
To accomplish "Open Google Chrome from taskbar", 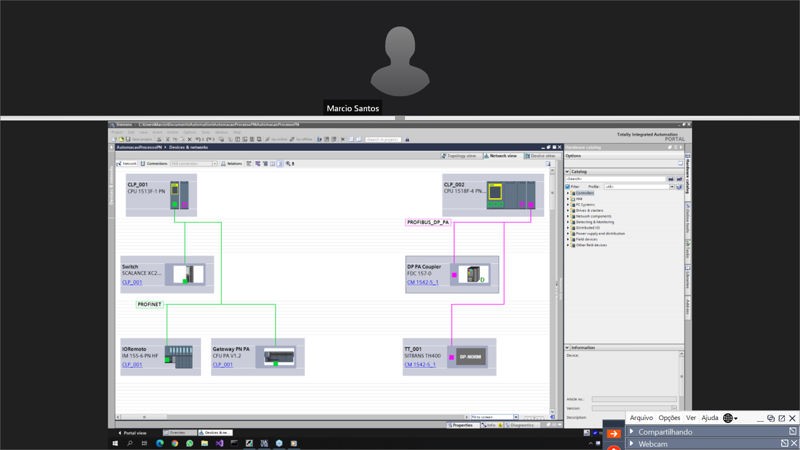I will 175,443.
